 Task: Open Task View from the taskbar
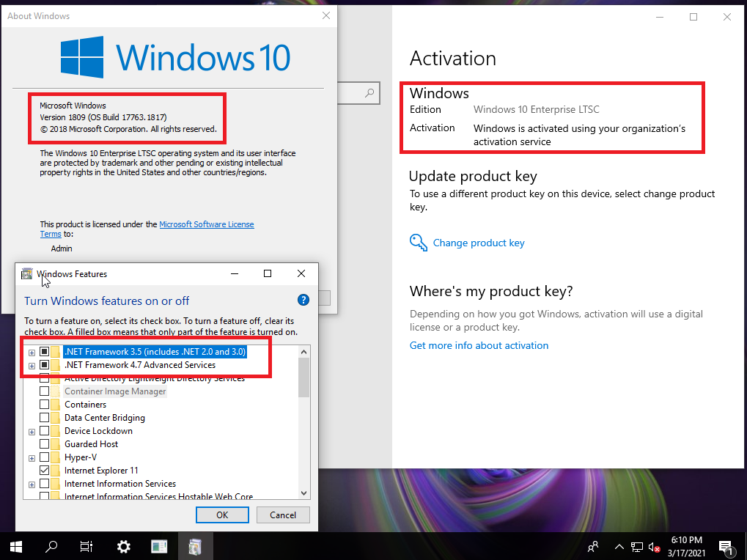(87, 546)
